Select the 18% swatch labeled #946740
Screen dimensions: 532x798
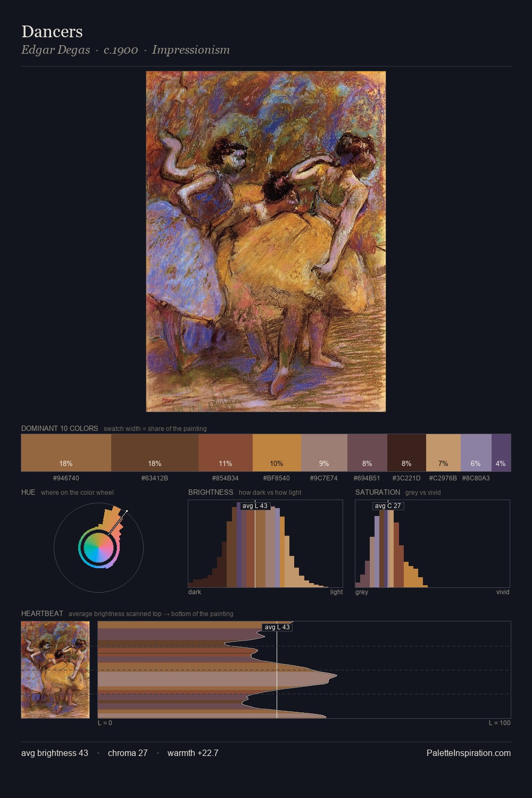coord(66,453)
